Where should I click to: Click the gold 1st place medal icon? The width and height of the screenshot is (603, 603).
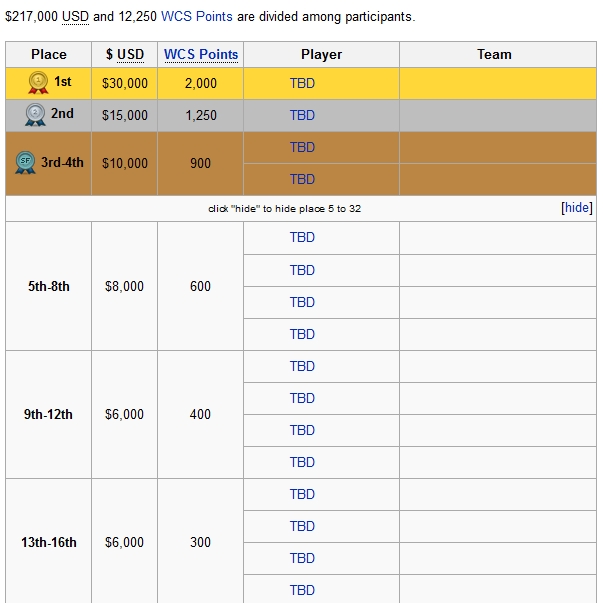coord(38,82)
